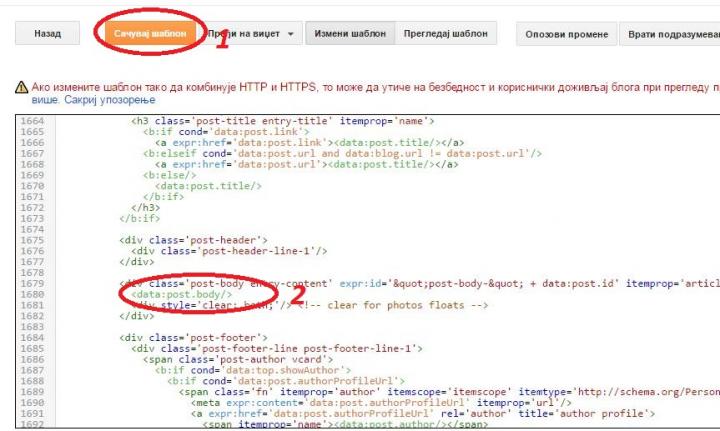
Task: Click the yellow warning triangle icon
Action: pos(8,89)
